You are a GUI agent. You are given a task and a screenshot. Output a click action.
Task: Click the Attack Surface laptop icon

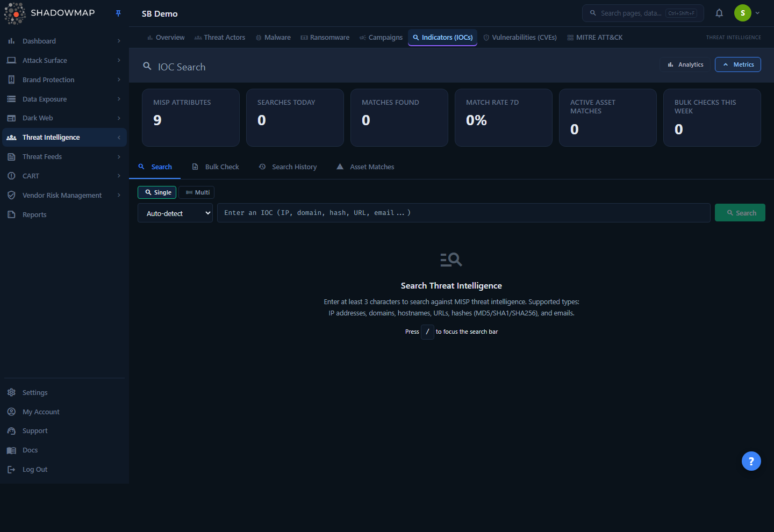[11, 60]
